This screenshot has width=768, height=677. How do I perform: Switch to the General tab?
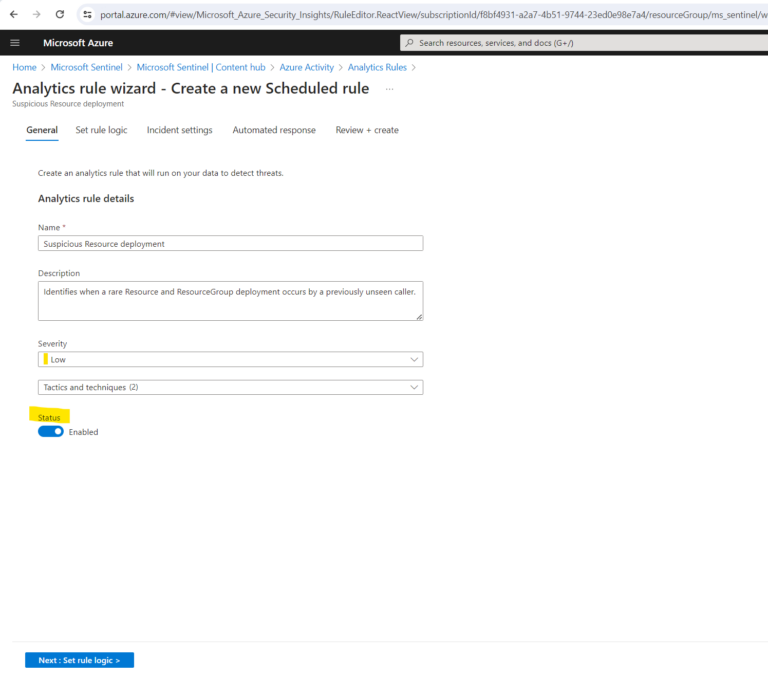pos(42,130)
